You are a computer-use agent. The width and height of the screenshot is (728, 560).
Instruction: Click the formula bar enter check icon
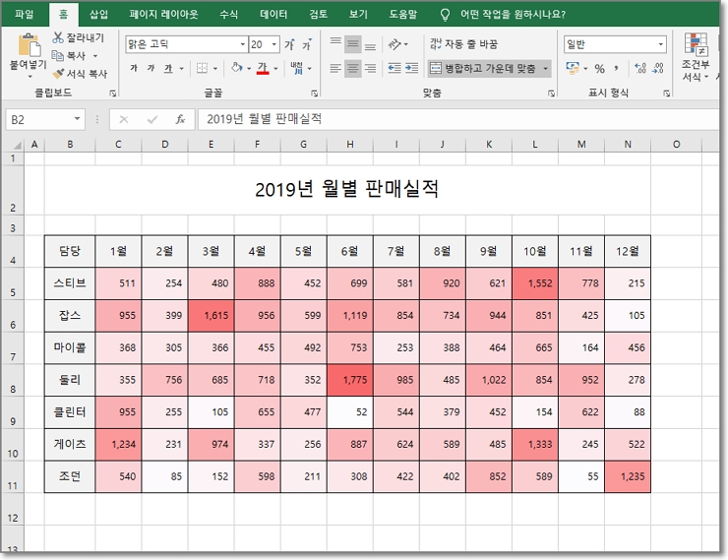coord(152,119)
